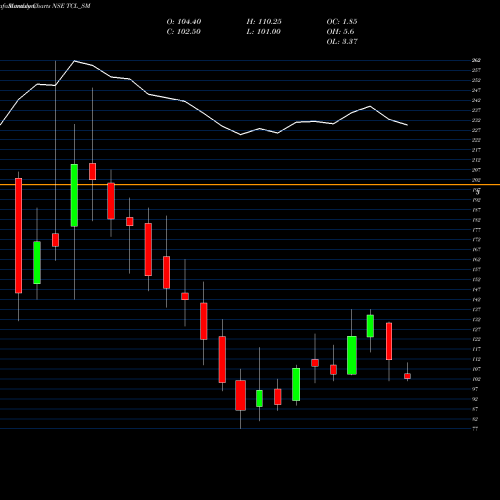Click the 212 price axis label
The height and width of the screenshot is (500, 500).
[x=476, y=160]
